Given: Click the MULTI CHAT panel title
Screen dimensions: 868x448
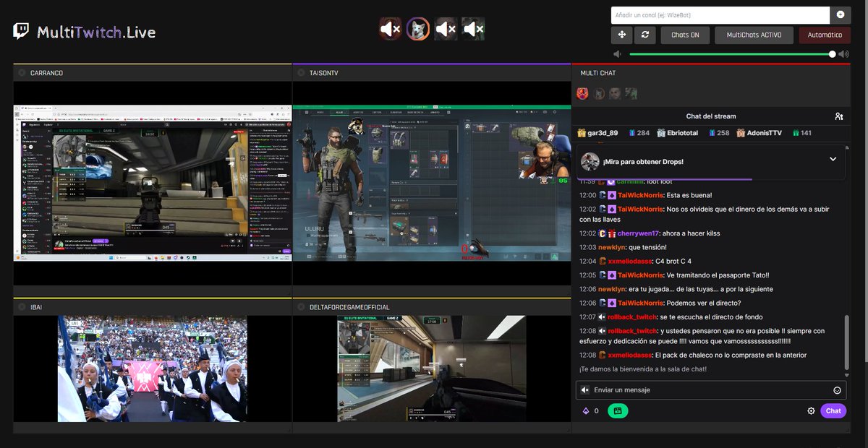Looking at the screenshot, I should pos(598,73).
